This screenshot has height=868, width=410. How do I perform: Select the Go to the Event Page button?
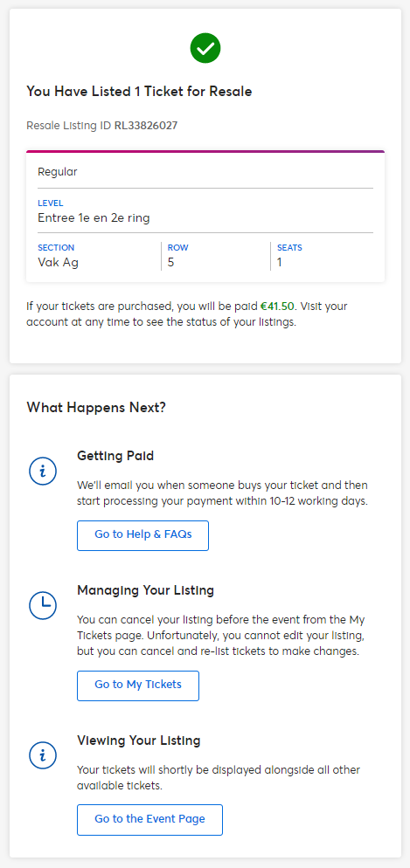click(x=149, y=819)
